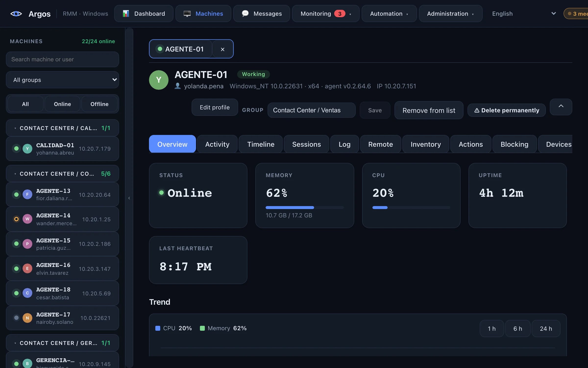Collapse the Contact Center / CO group

point(62,173)
